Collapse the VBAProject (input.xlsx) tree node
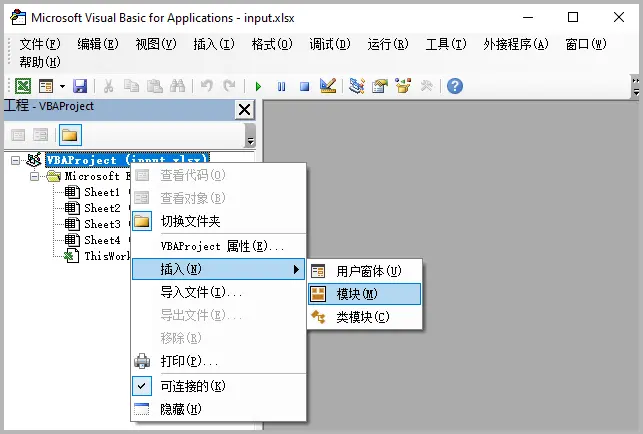643x434 pixels. tap(15, 160)
